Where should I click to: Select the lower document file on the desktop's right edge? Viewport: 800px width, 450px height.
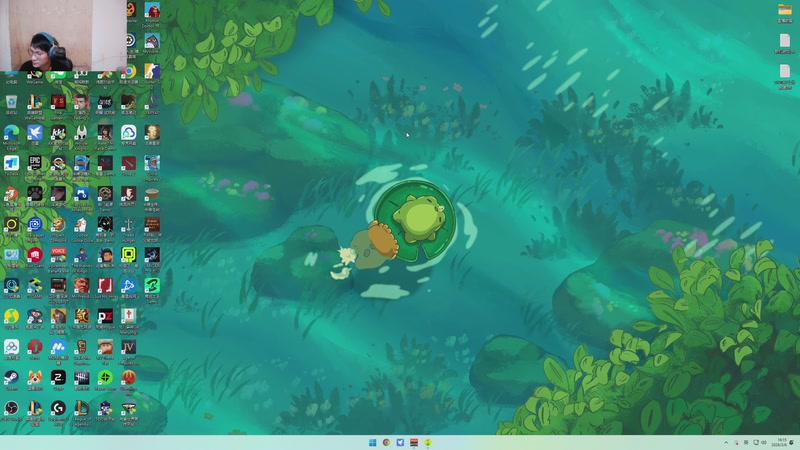coord(785,72)
